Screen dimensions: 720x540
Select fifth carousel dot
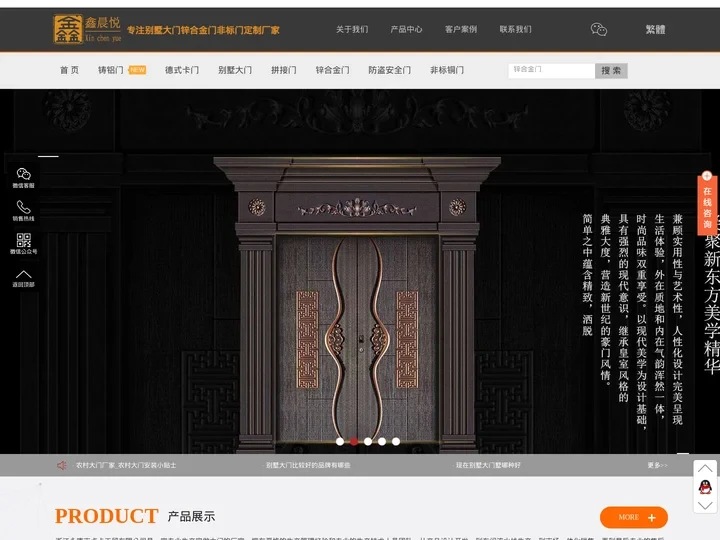[396, 441]
